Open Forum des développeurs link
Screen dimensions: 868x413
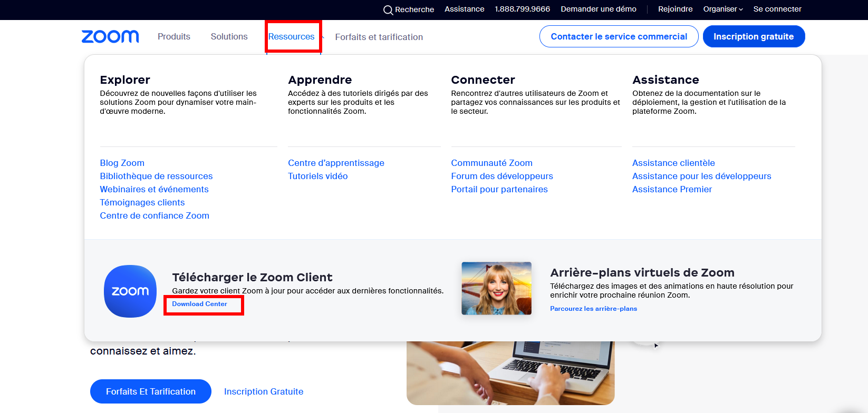tap(502, 176)
